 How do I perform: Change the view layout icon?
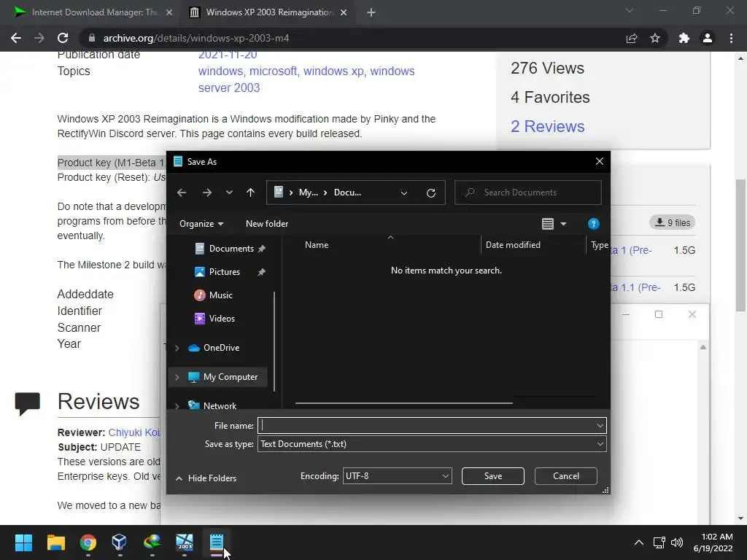click(x=548, y=224)
